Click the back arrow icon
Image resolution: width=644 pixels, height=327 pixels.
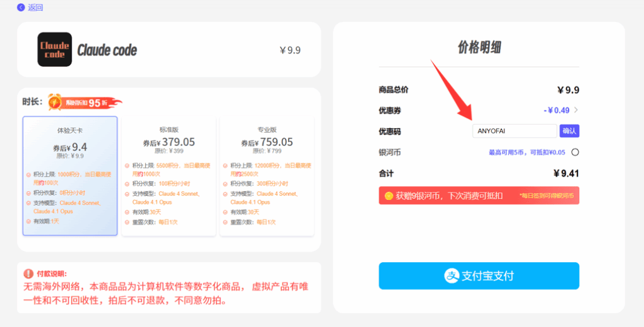21,8
